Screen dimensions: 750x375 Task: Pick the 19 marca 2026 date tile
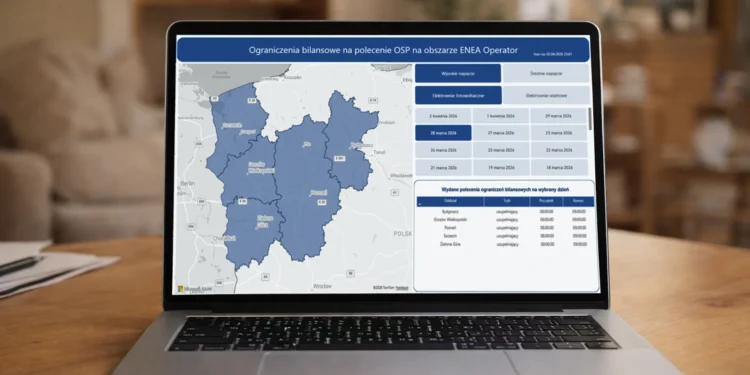point(501,167)
